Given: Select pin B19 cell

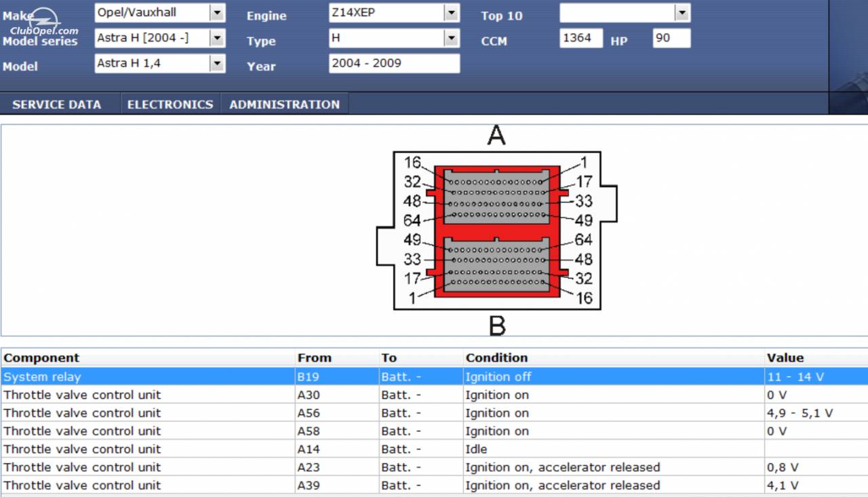Looking at the screenshot, I should point(336,376).
